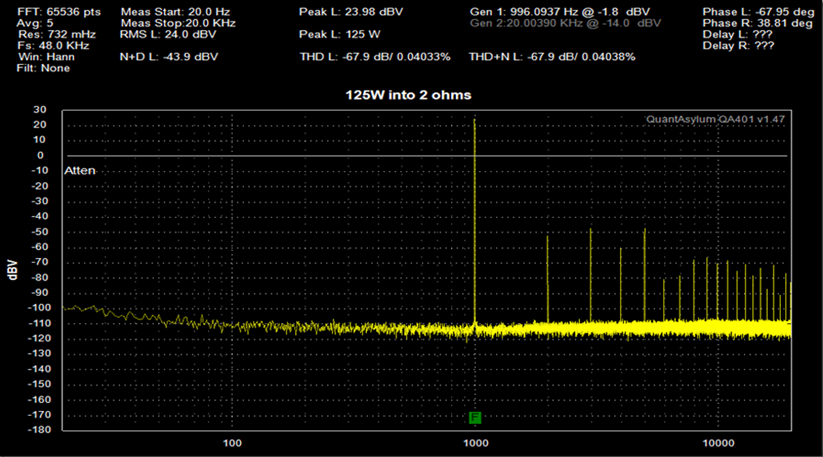
Task: Click the 0 dBV y-axis label
Action: tap(40, 155)
